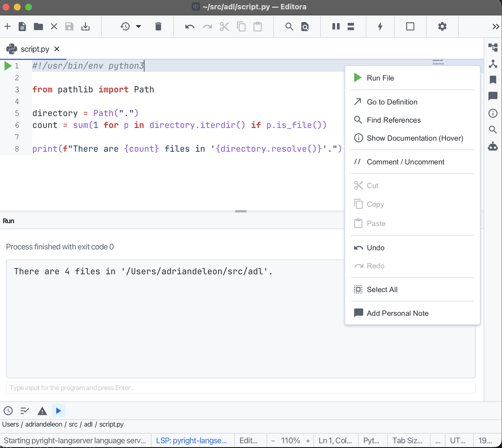Open the find in files icon
Screen dimensions: 502x448
pos(305,27)
